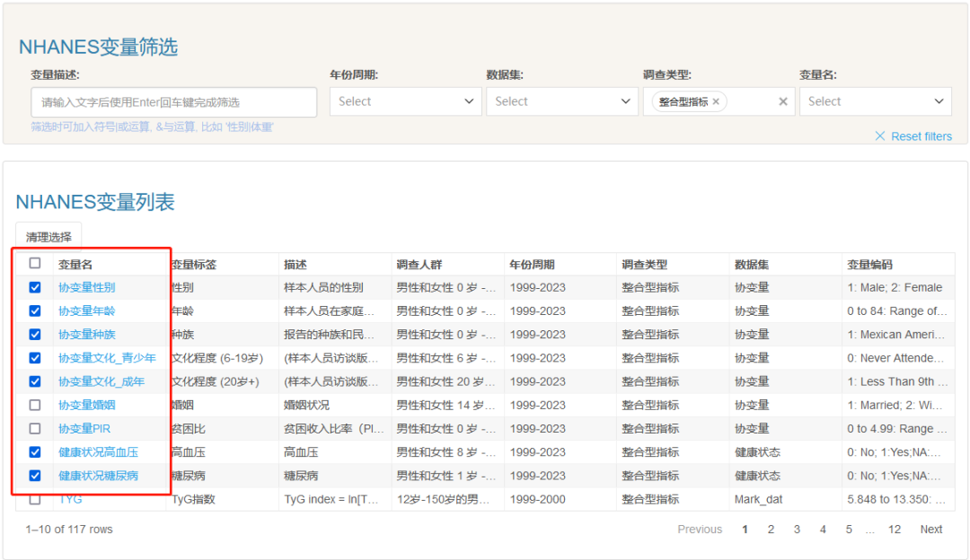Go to pagination page 2

pos(771,529)
